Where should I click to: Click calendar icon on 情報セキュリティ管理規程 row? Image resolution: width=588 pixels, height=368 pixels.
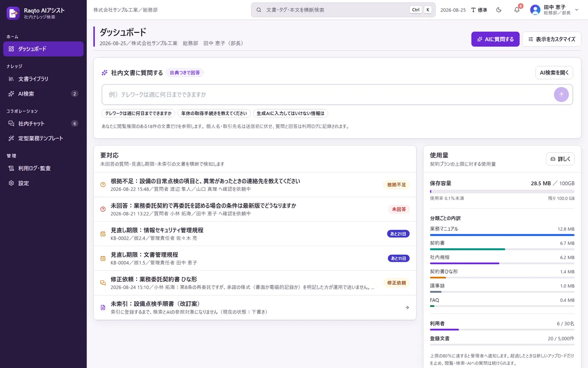click(x=103, y=234)
